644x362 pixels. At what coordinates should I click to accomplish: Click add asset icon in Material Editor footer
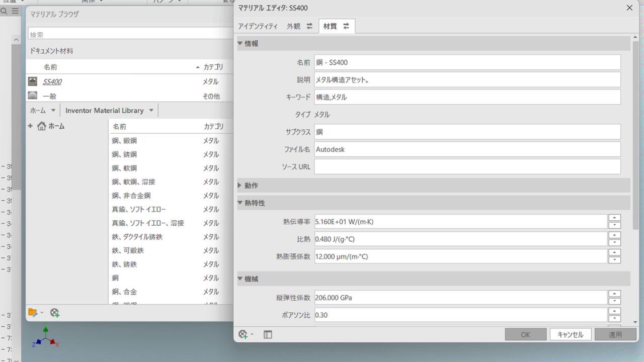244,334
